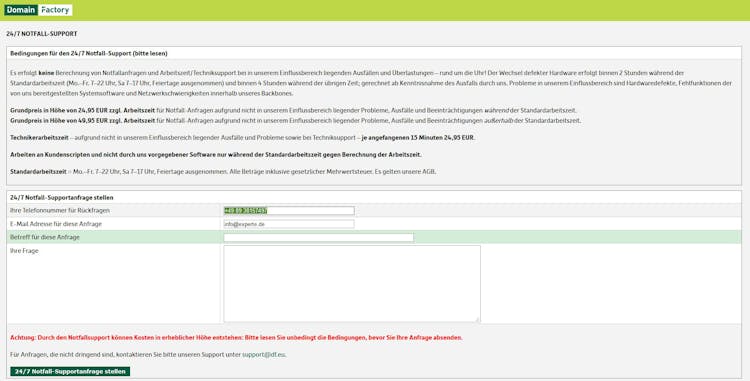The image size is (750, 381).
Task: Click the Domain Factory logo
Action: pos(38,10)
